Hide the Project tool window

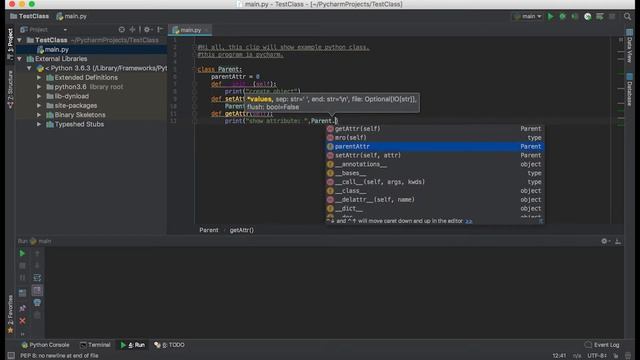click(x=160, y=29)
